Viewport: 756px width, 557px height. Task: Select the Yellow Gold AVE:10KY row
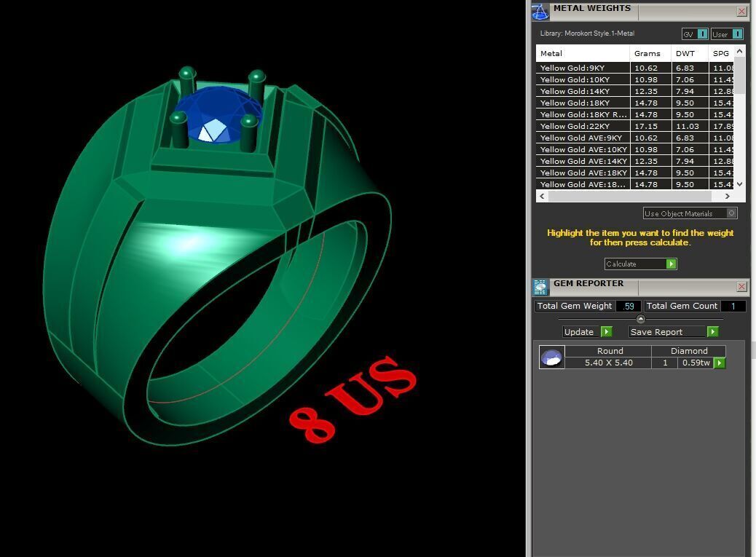coord(634,149)
